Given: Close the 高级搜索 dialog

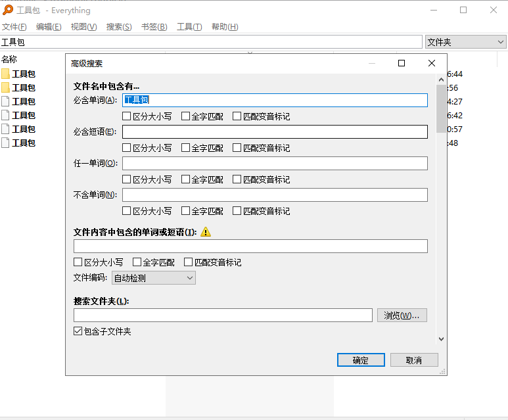Looking at the screenshot, I should click(432, 63).
